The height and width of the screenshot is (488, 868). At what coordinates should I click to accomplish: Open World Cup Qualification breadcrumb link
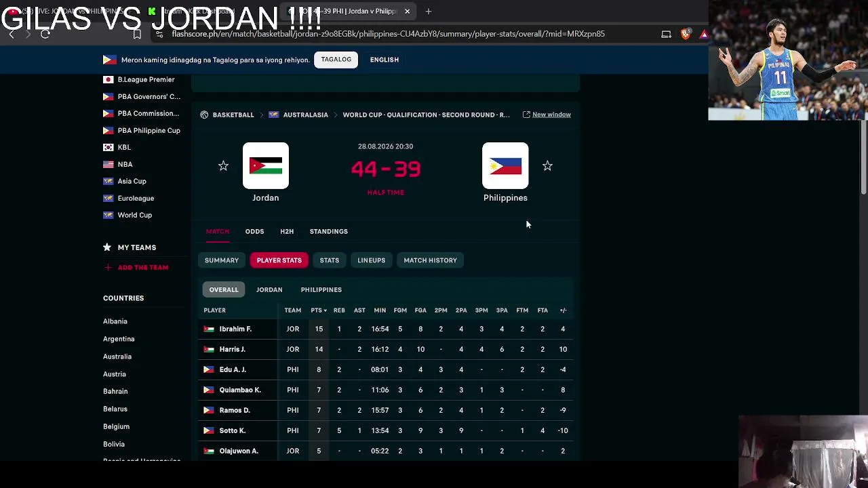pos(426,115)
